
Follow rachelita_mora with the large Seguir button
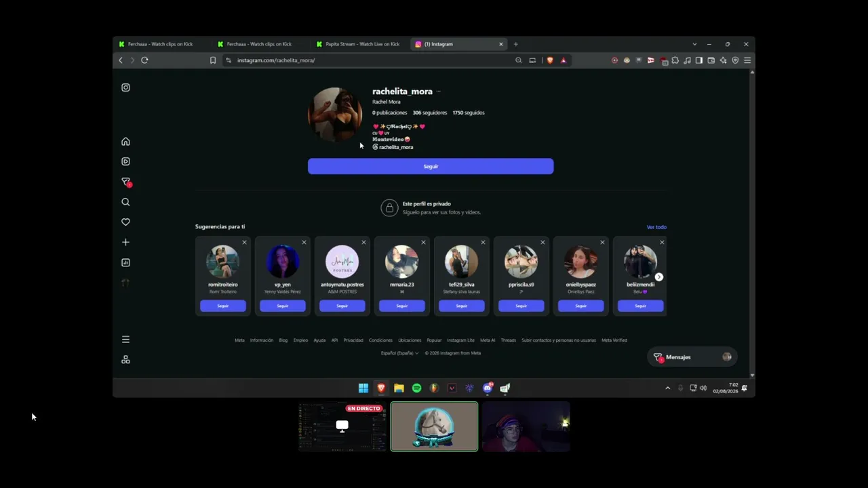pos(431,166)
